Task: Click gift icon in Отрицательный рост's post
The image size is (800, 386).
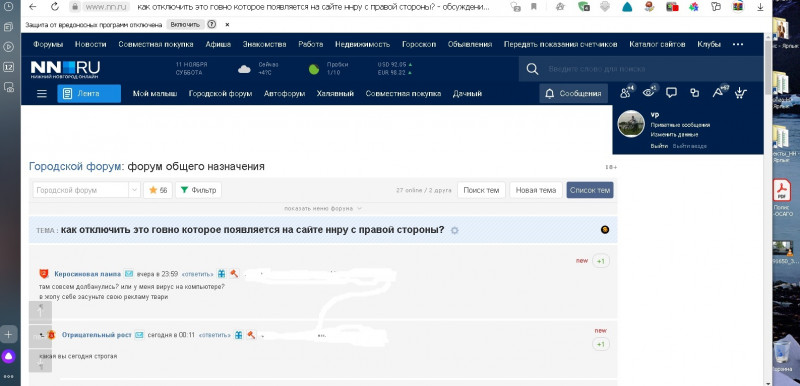Action: coord(238,335)
